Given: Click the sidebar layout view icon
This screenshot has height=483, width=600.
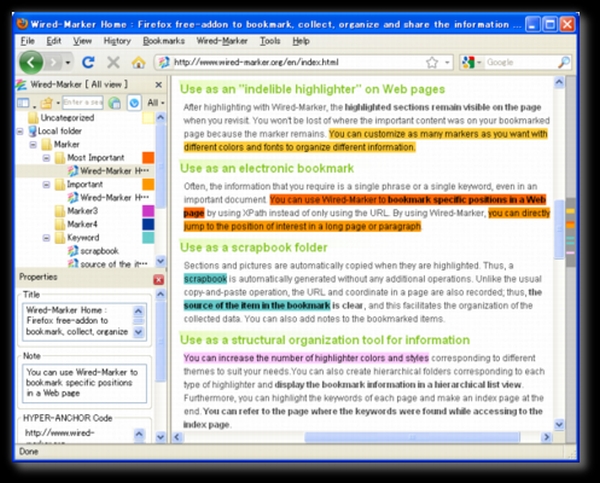Looking at the screenshot, I should point(23,103).
